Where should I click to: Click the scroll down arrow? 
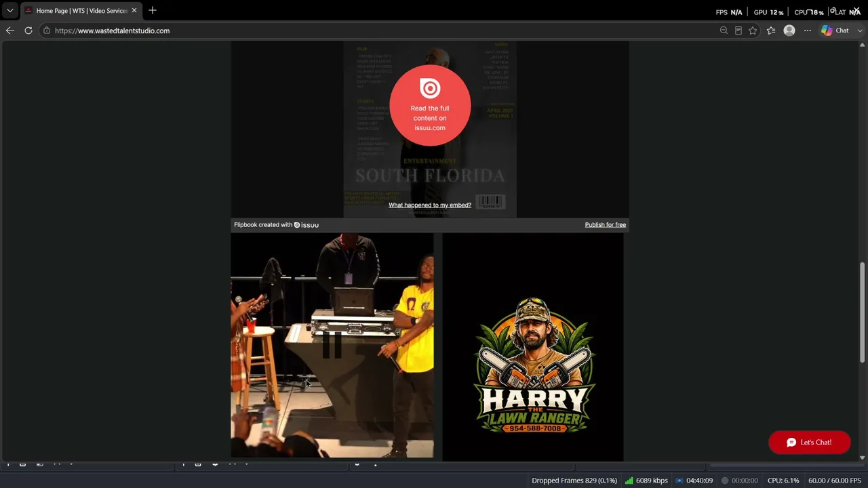[x=863, y=457]
